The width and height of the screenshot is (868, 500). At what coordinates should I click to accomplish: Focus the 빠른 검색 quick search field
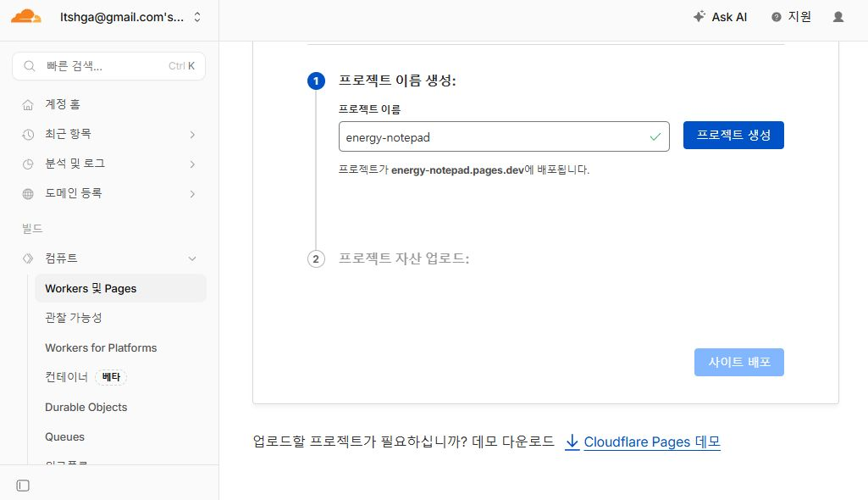click(x=109, y=66)
